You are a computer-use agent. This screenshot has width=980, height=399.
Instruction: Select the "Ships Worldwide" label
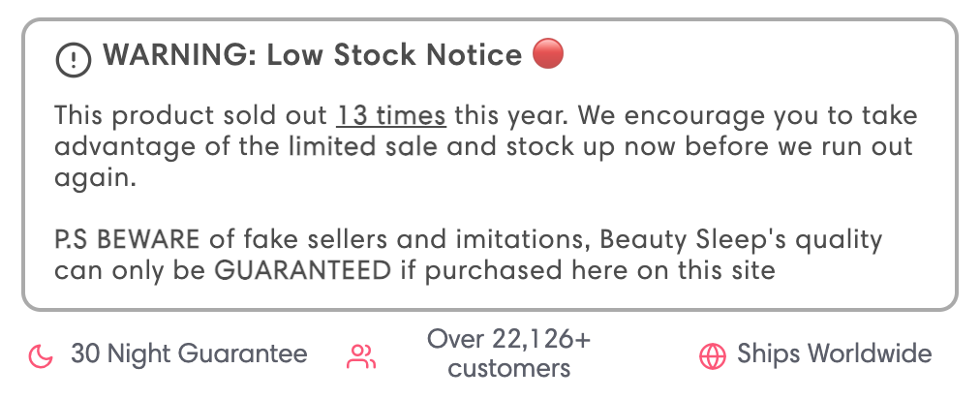(834, 354)
